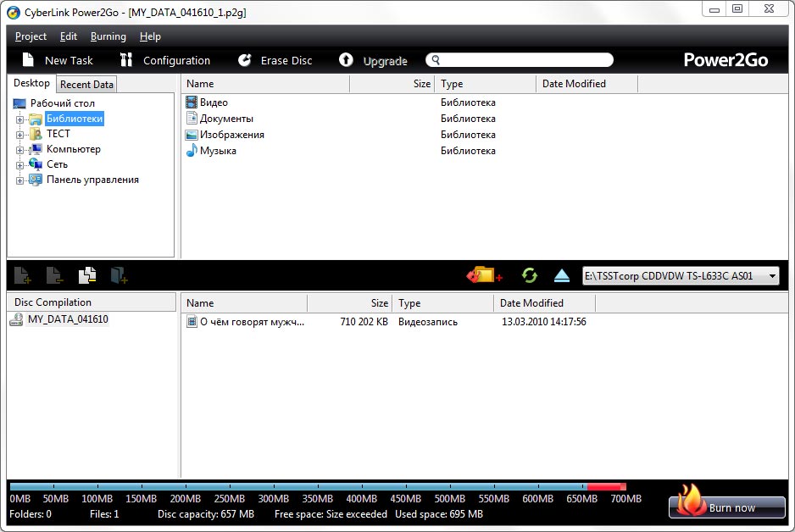Expand the Панель управления tree node
Image resolution: width=795 pixels, height=532 pixels.
pyautogui.click(x=19, y=180)
